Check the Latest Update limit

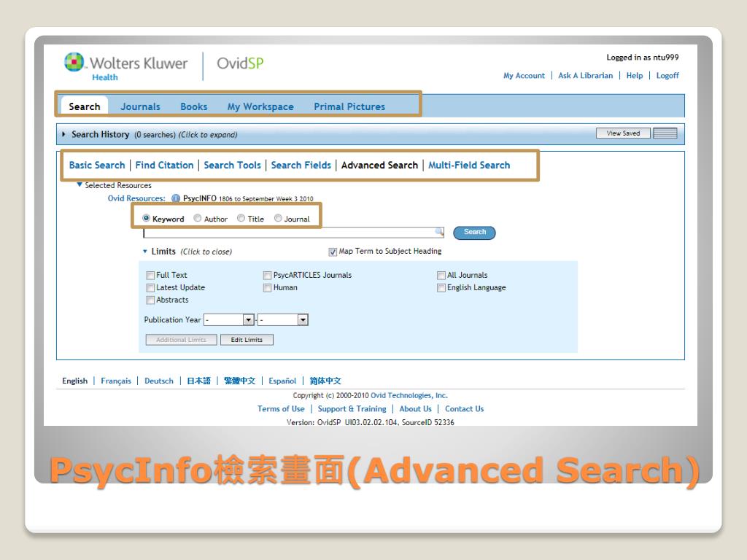[150, 287]
